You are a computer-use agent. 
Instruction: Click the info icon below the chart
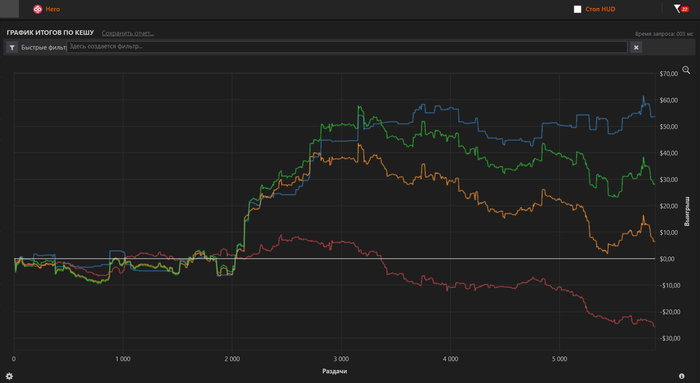[x=681, y=376]
